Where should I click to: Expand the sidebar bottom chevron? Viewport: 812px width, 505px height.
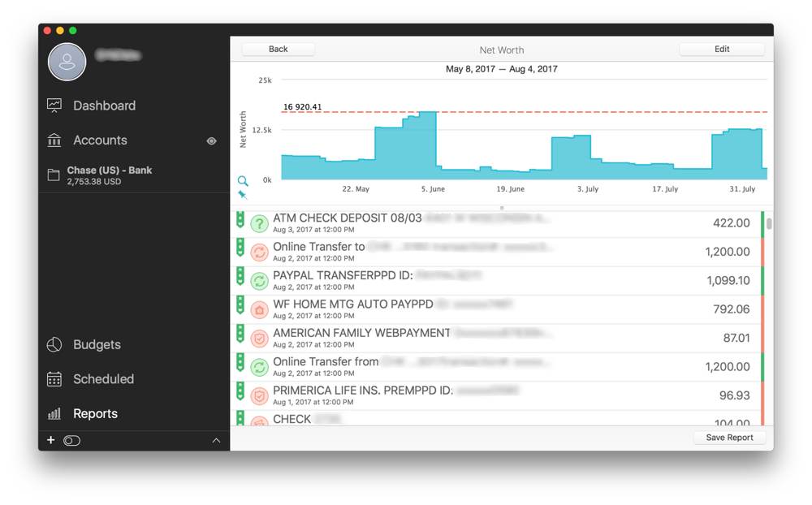point(216,440)
